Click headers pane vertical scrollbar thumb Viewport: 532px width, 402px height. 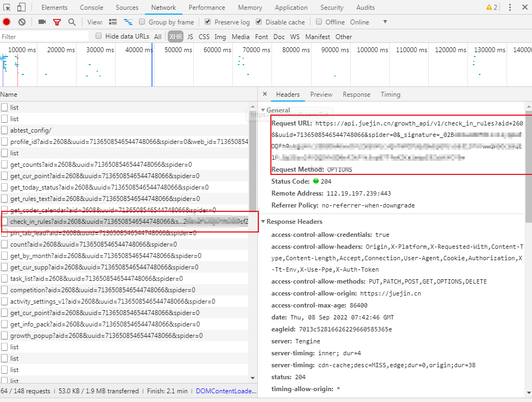529,166
